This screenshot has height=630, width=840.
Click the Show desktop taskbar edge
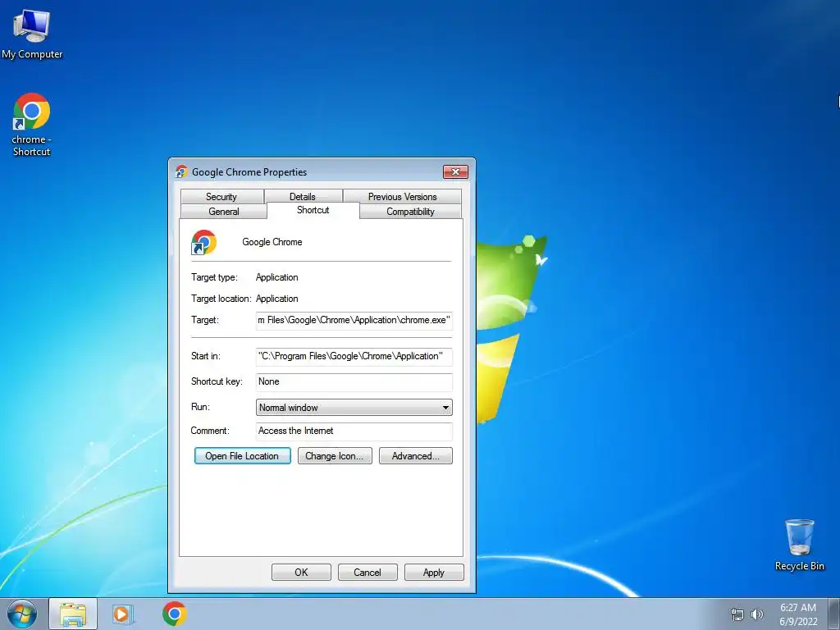834,614
